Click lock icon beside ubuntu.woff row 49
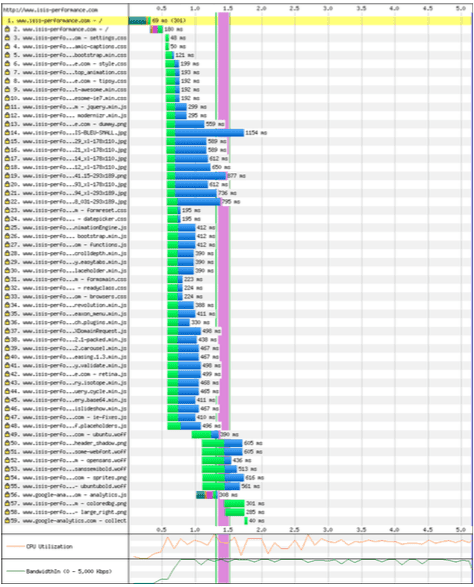This screenshot has height=587, width=474. 7,434
